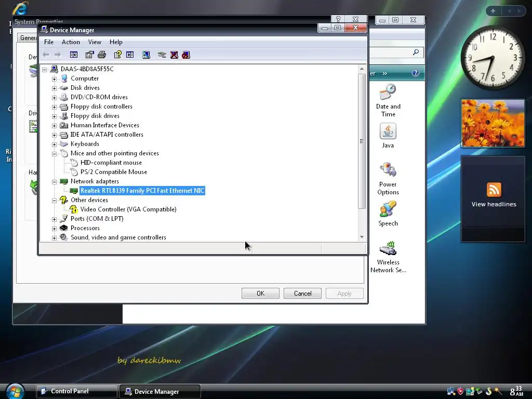Viewport: 532px width, 399px height.
Task: Select PS/2 Compatible Mouse device
Action: 114,172
